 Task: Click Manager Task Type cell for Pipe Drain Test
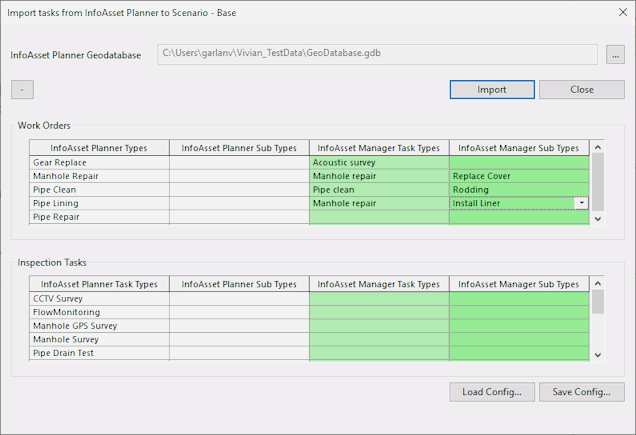click(x=379, y=353)
